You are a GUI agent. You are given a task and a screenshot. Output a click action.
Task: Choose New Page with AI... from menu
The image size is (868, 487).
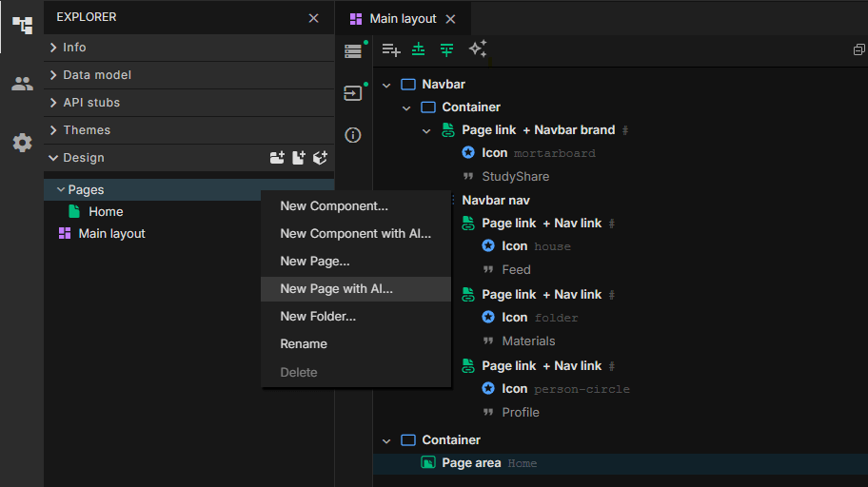point(336,289)
